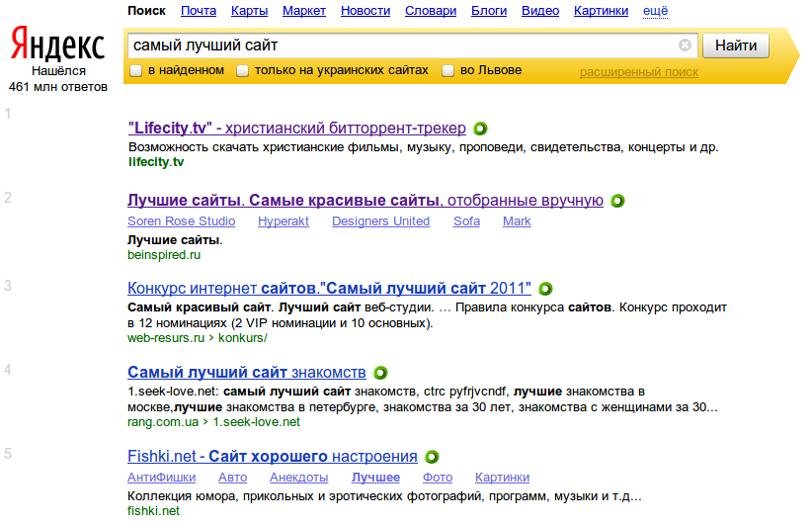The image size is (812, 525).
Task: Open 'Конкурс интернет сайтов' result title
Action: pyautogui.click(x=329, y=288)
